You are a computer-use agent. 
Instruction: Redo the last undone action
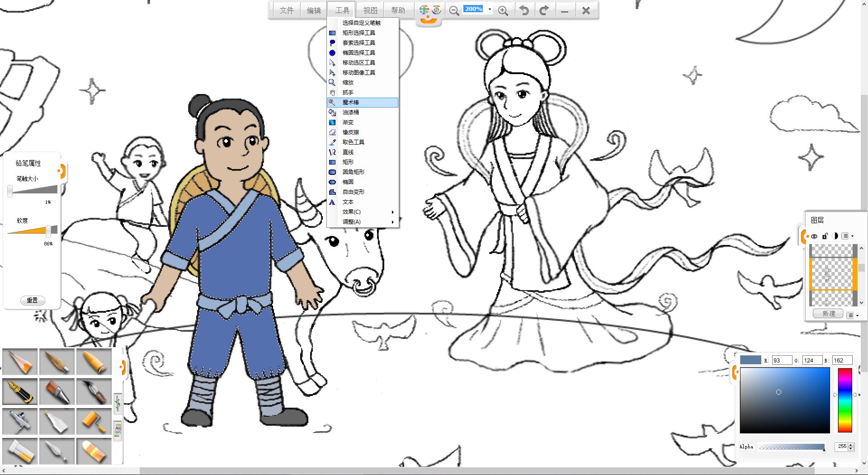pos(544,10)
